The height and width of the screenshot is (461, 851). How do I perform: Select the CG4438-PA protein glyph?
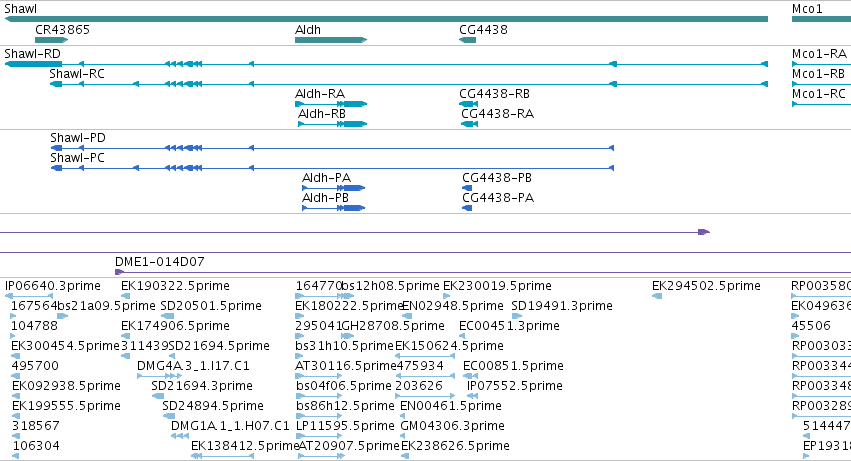click(467, 208)
